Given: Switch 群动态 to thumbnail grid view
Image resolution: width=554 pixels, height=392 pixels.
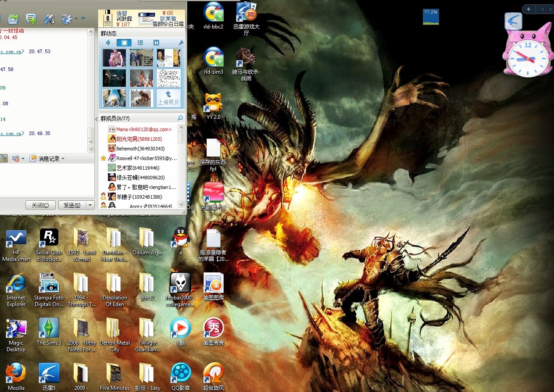Looking at the screenshot, I should [x=124, y=43].
